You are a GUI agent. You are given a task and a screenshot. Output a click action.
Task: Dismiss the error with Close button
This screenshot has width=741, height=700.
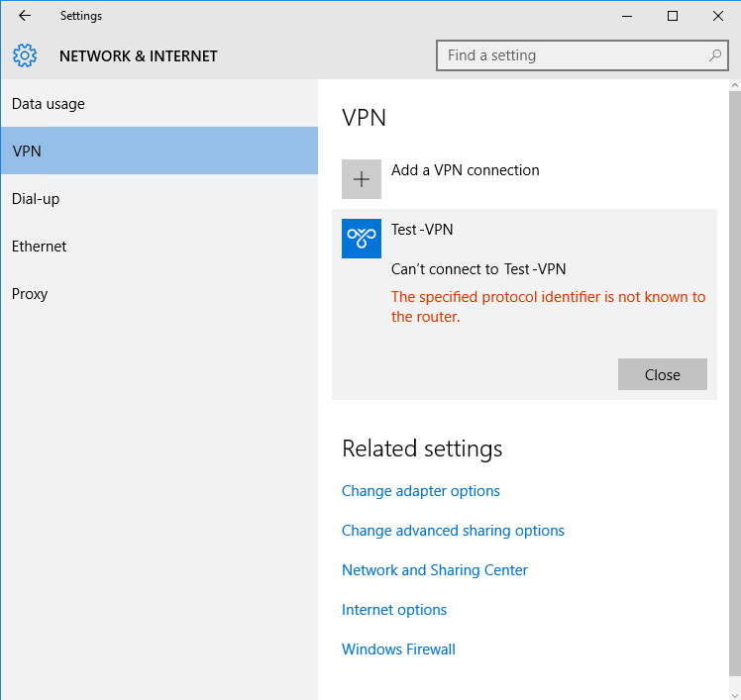click(663, 374)
